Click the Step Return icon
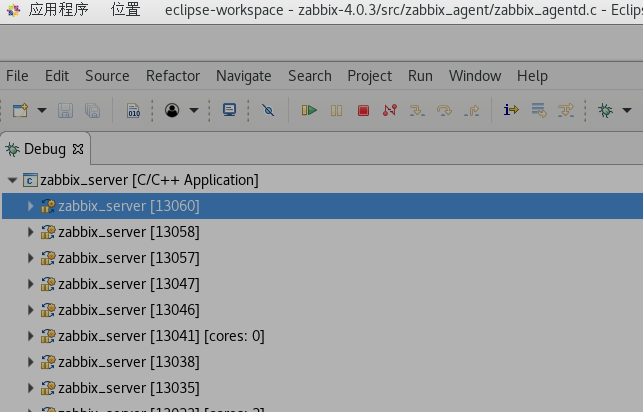 472,110
